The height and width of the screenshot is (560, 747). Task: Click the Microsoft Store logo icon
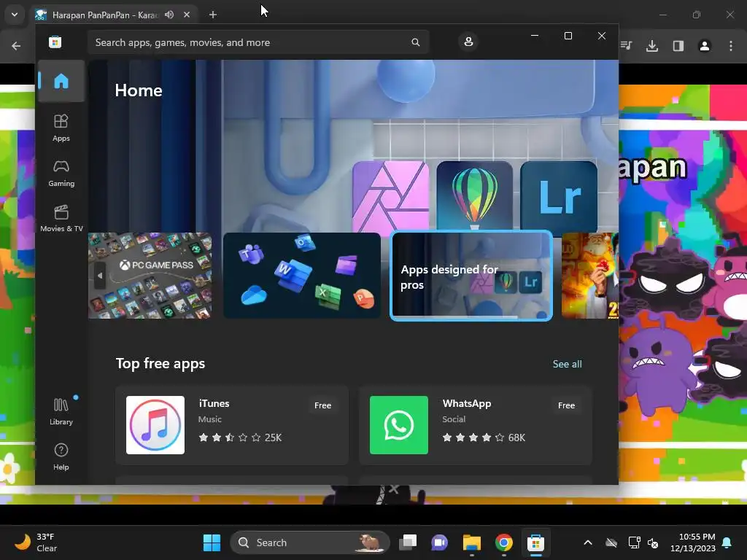(x=55, y=42)
